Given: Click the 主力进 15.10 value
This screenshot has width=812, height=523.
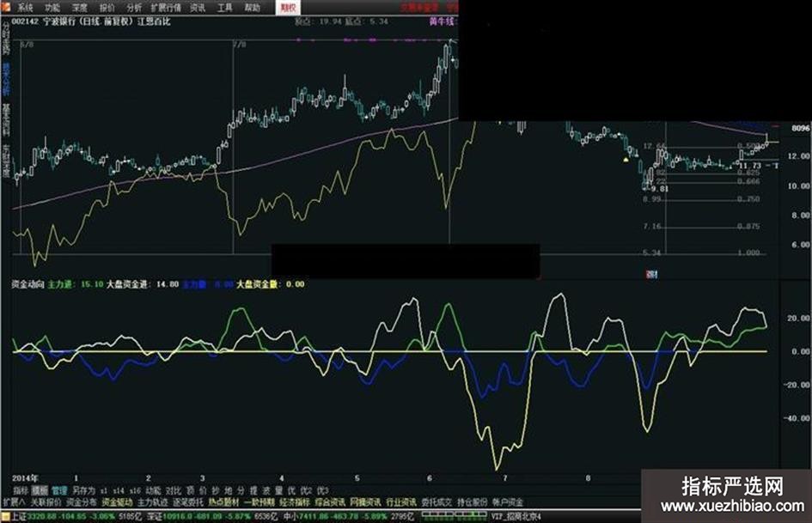Looking at the screenshot, I should (x=76, y=284).
